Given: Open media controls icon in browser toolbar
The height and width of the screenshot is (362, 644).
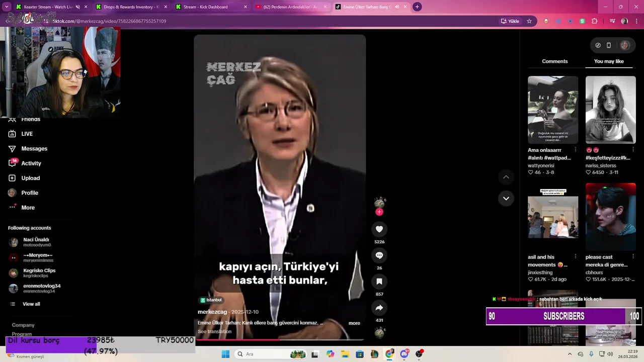Looking at the screenshot, I should pyautogui.click(x=612, y=21).
